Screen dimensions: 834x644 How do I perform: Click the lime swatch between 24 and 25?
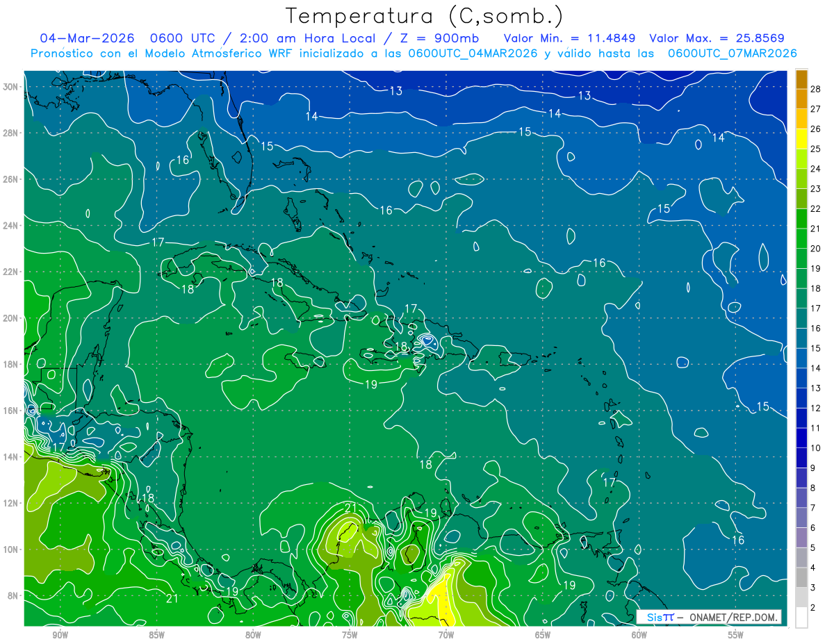(x=801, y=159)
